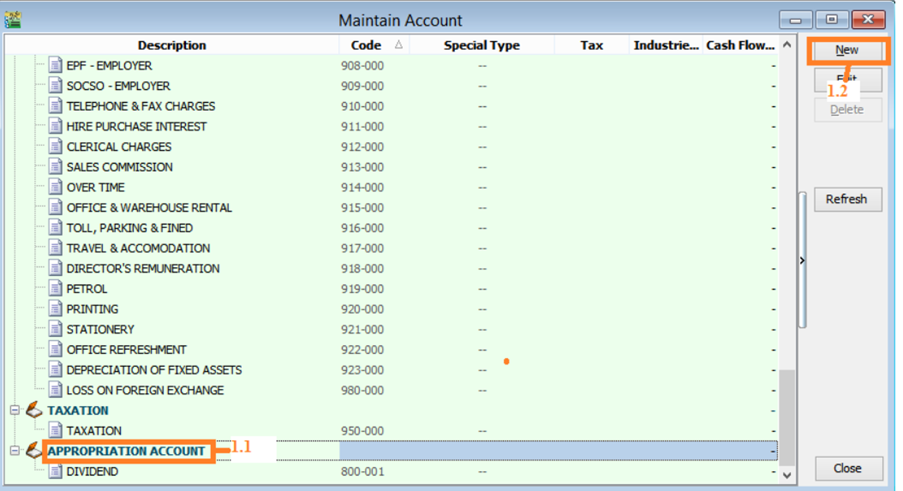Expand the side panel arrow handle

[x=802, y=260]
